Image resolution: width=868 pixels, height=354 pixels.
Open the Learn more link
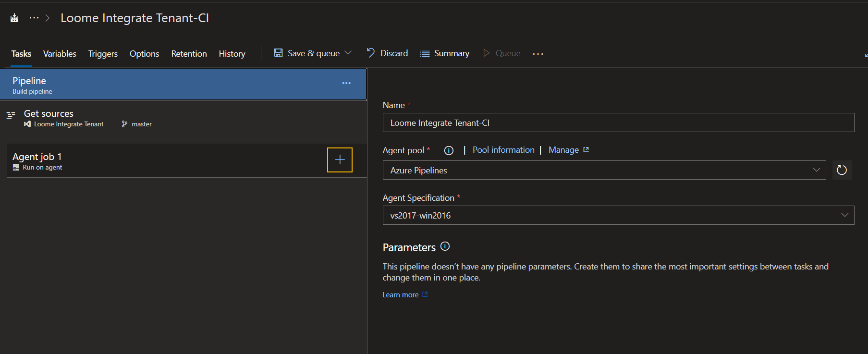405,294
